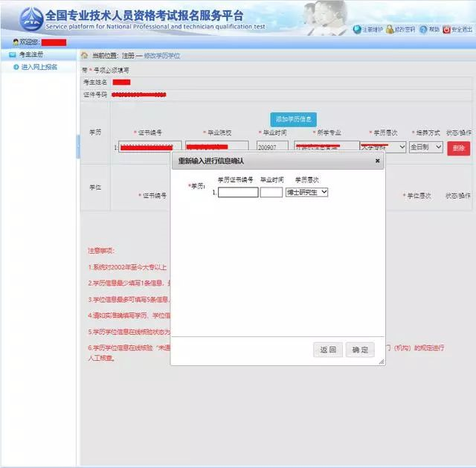Click the platform logo at top left

pyautogui.click(x=31, y=18)
